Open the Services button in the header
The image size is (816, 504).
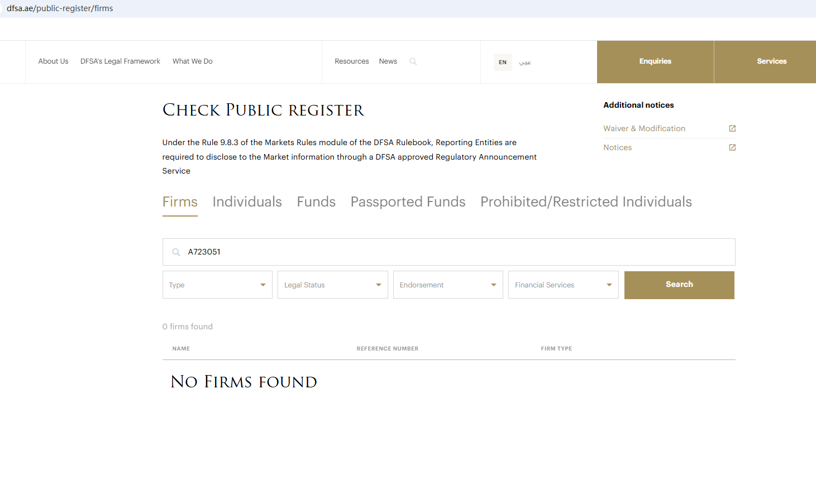[771, 61]
